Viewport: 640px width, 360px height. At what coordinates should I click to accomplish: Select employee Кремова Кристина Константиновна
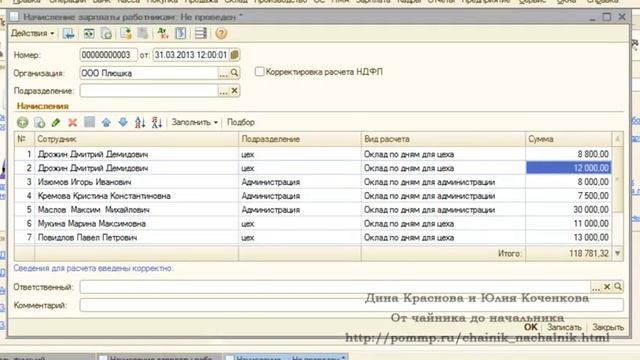pos(136,196)
